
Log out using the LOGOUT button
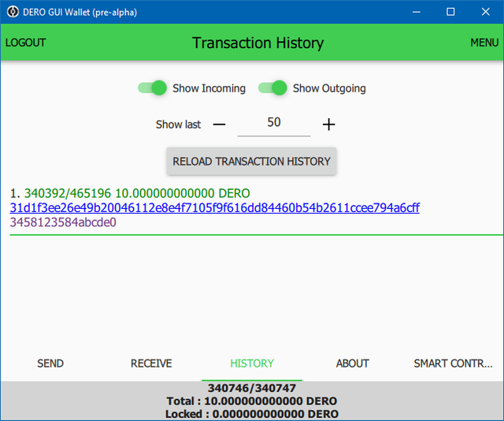(25, 43)
